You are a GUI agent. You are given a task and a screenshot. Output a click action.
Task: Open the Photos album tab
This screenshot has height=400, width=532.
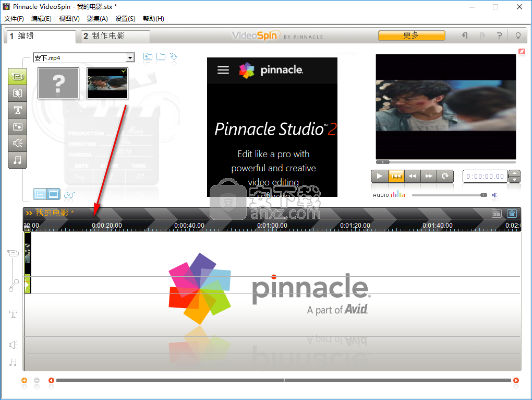17,126
